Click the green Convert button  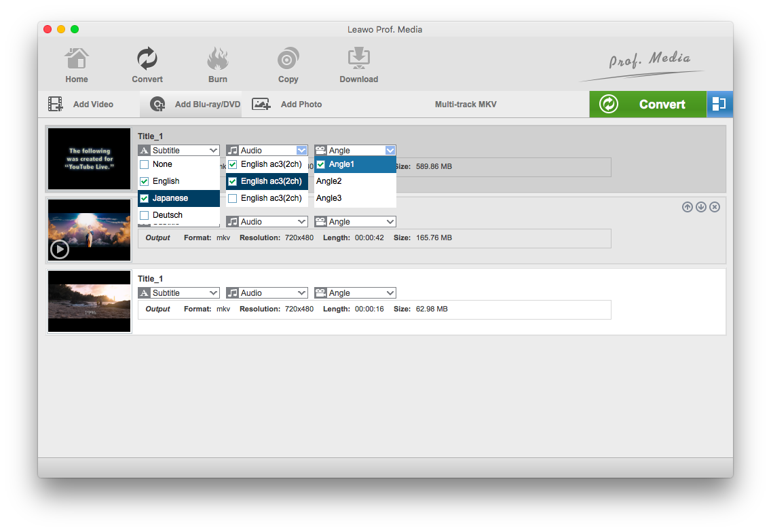coord(648,104)
